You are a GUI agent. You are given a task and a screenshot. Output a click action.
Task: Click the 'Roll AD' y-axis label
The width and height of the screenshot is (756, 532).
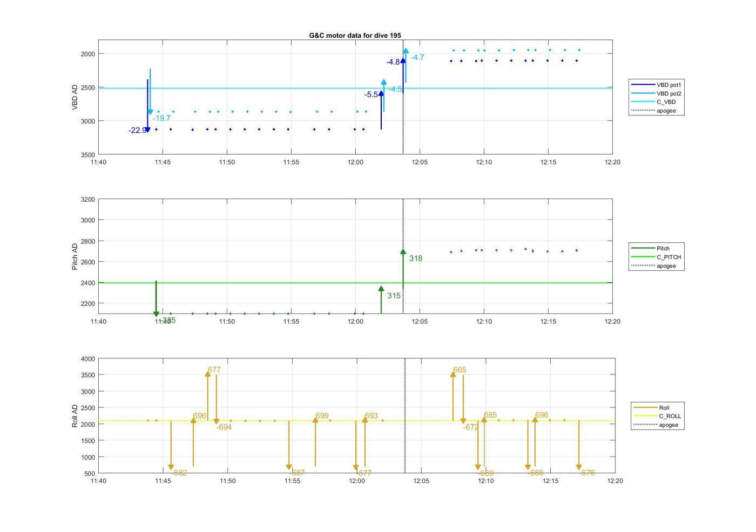click(x=75, y=416)
